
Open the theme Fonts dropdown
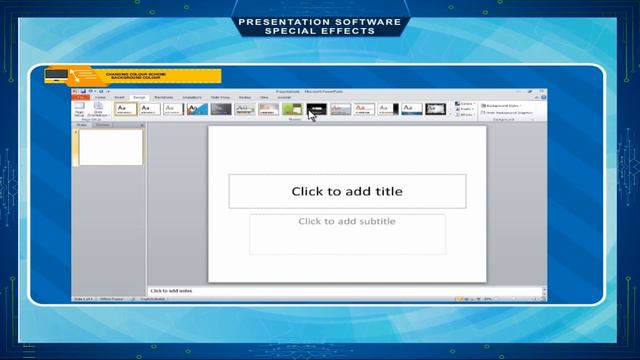pyautogui.click(x=464, y=109)
